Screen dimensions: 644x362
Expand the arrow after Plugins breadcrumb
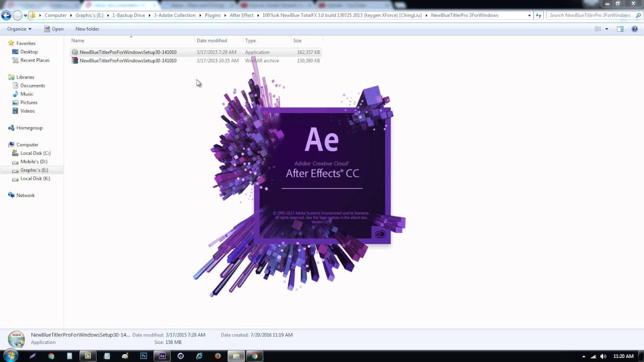click(x=225, y=15)
